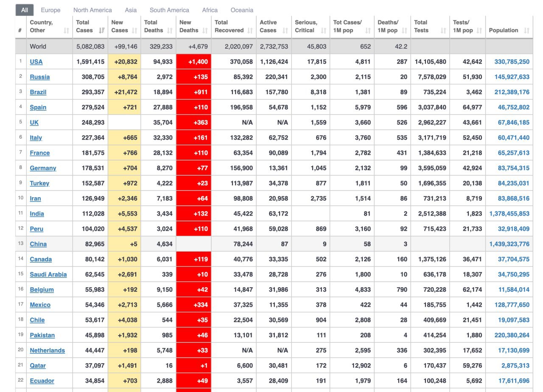Sort table by Country, Other column arrows
This screenshot has width=543, height=392.
coord(66,31)
